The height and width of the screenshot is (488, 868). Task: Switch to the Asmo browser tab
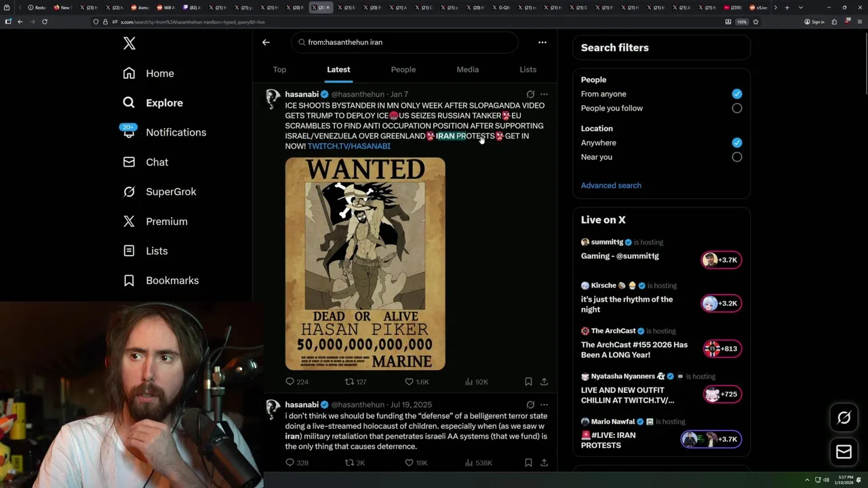(139, 7)
